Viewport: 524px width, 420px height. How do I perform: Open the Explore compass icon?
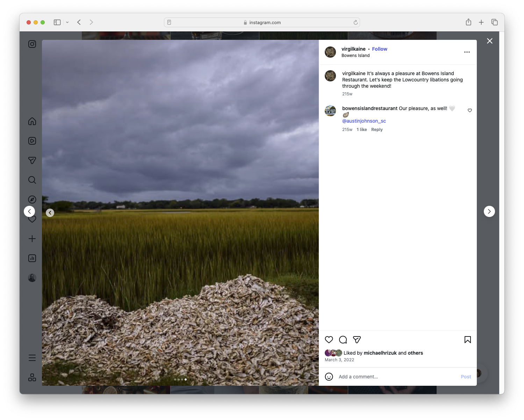click(32, 199)
